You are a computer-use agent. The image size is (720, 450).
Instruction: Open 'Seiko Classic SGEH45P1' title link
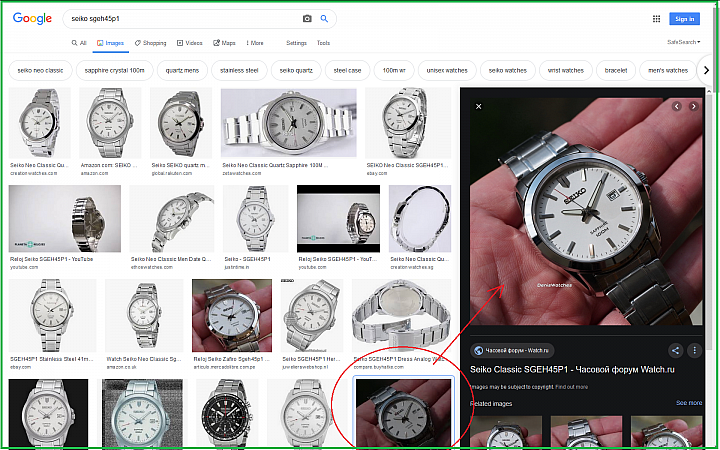point(572,370)
